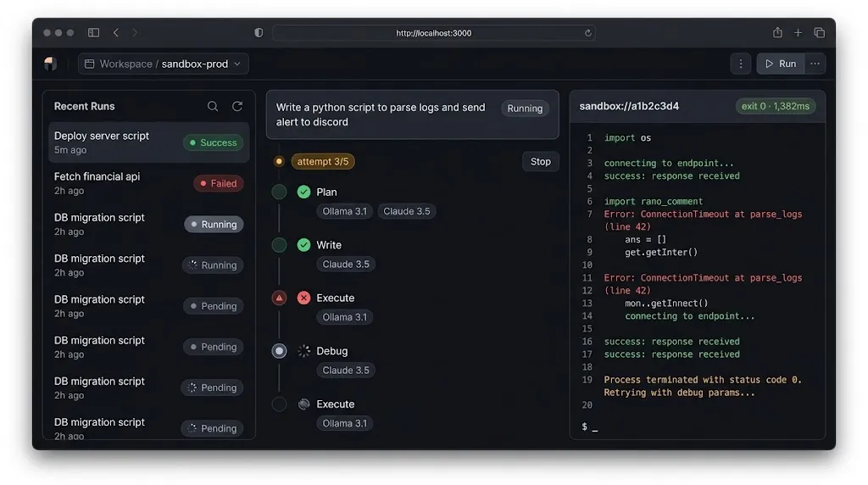Image resolution: width=868 pixels, height=485 pixels.
Task: Click the green check next to Plan
Action: coord(303,192)
